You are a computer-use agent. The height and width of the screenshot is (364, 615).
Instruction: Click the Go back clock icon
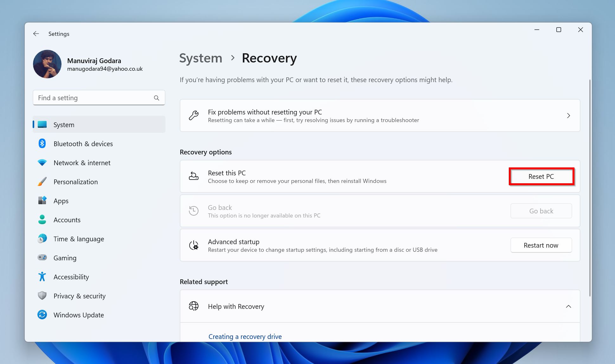click(193, 211)
